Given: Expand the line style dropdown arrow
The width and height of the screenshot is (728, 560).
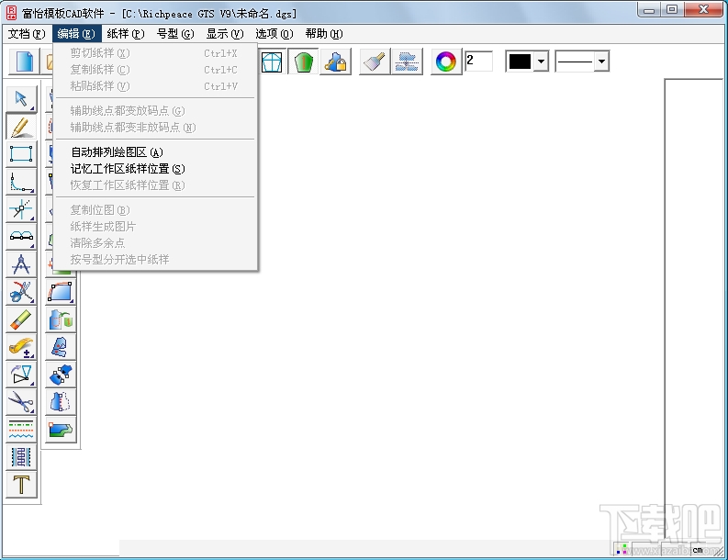Looking at the screenshot, I should (x=601, y=62).
